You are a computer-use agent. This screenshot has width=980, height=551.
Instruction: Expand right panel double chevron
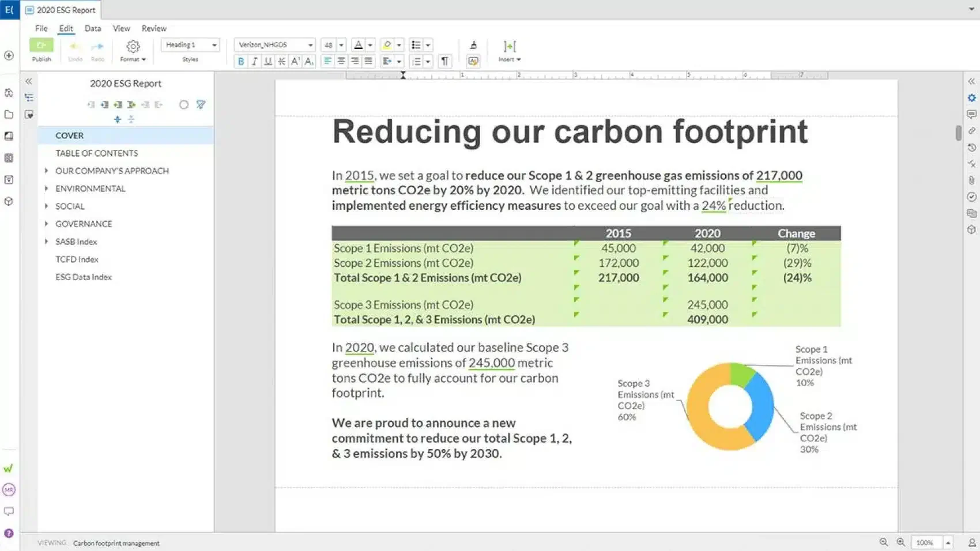tap(971, 81)
